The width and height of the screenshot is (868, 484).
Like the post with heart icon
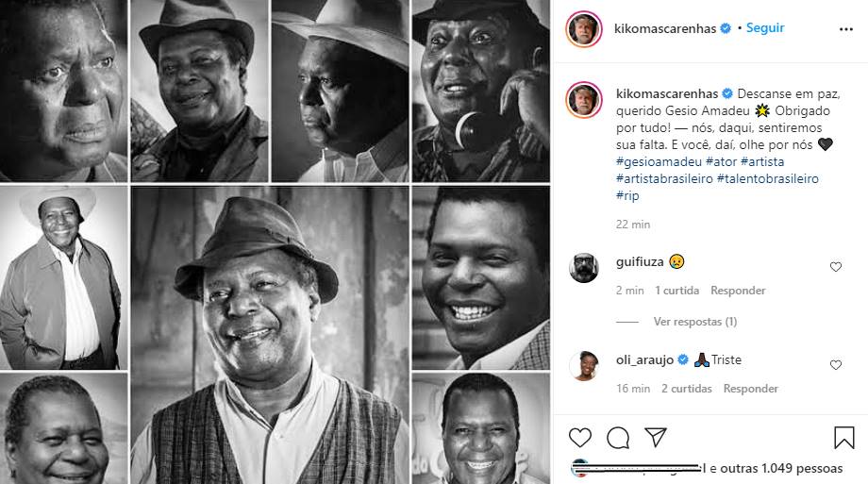580,438
